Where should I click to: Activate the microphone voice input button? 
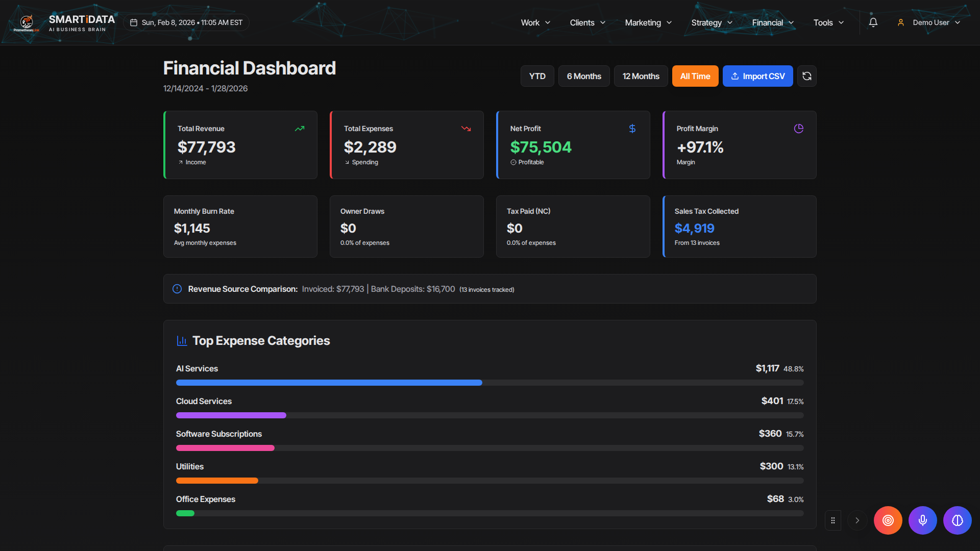click(922, 520)
